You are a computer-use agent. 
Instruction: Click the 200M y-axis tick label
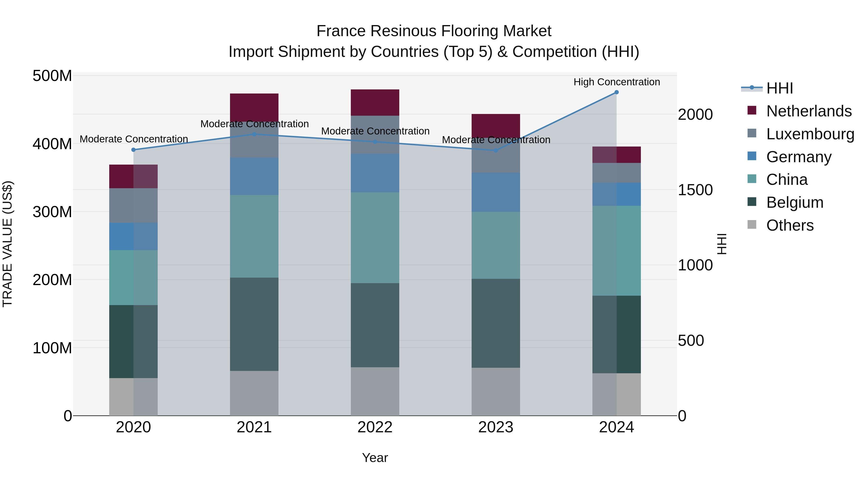tap(52, 280)
